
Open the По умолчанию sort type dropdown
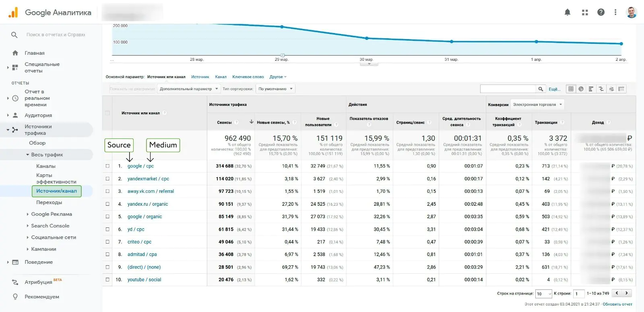coord(275,89)
